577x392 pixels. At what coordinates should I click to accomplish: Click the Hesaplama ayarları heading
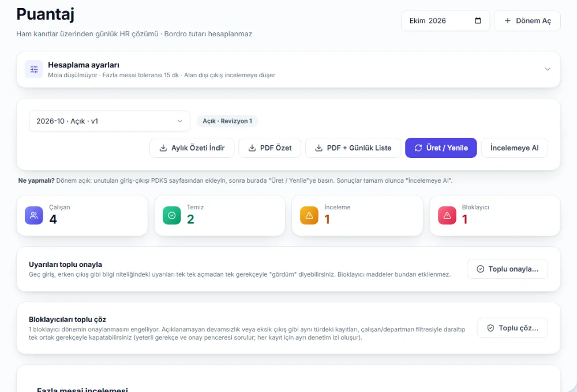[x=84, y=65]
